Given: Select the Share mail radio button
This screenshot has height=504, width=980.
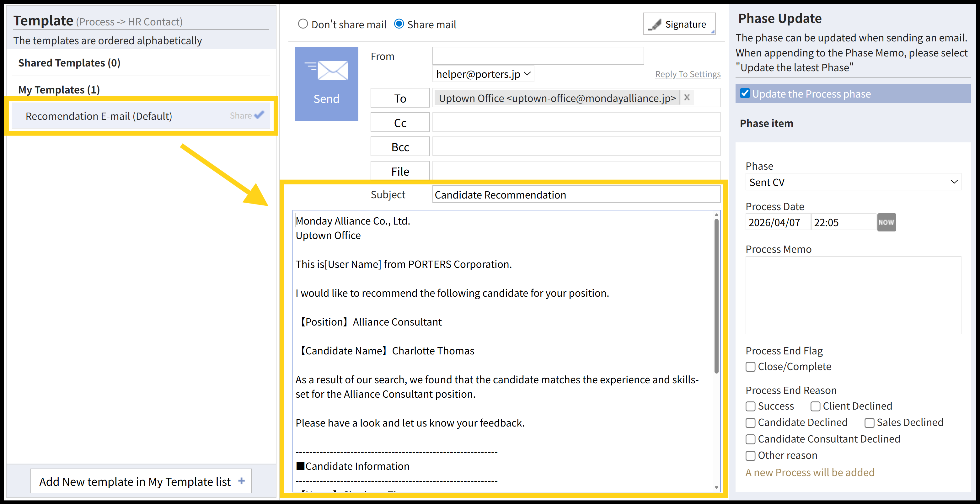Looking at the screenshot, I should [399, 24].
